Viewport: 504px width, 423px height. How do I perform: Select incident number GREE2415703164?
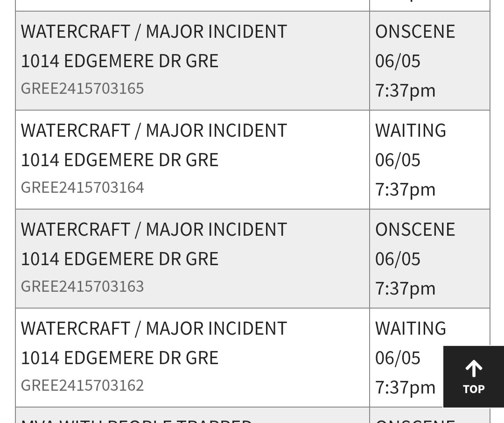(82, 188)
